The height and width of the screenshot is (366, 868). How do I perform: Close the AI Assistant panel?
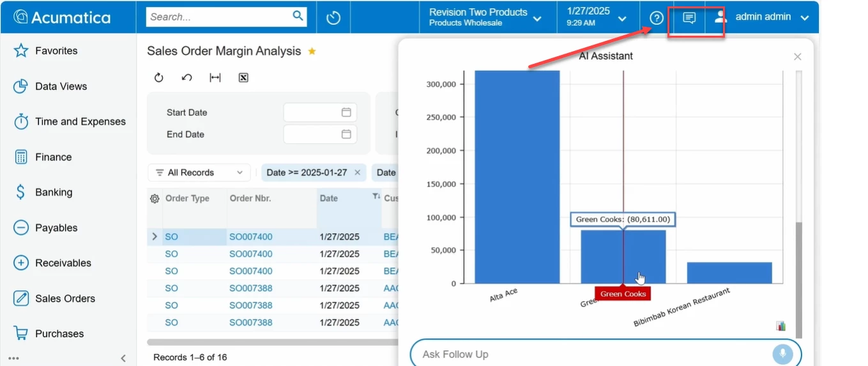[798, 57]
